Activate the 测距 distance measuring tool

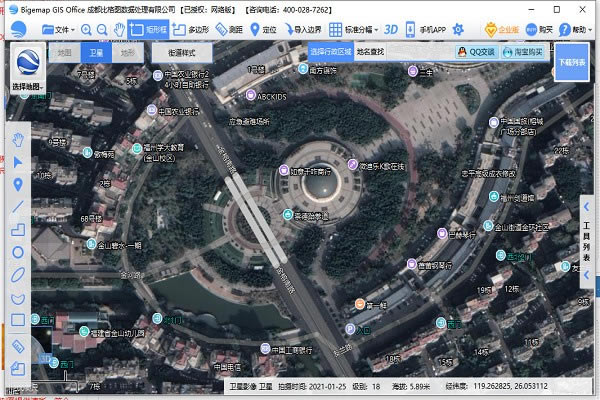228,30
